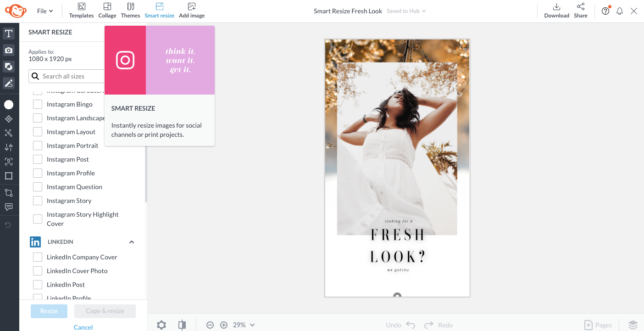The height and width of the screenshot is (331, 644).
Task: Zoom in with the plus icon
Action: 224,325
